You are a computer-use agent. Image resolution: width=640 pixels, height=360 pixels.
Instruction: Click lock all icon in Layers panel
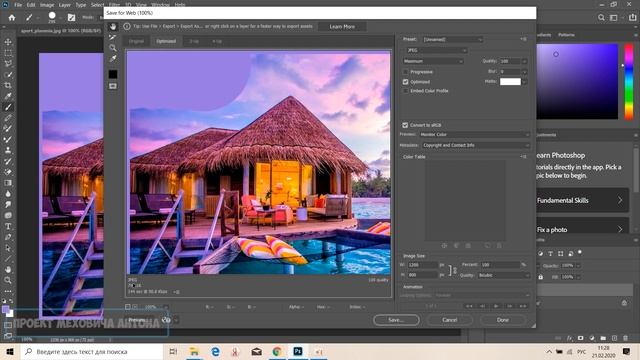[x=540, y=277]
